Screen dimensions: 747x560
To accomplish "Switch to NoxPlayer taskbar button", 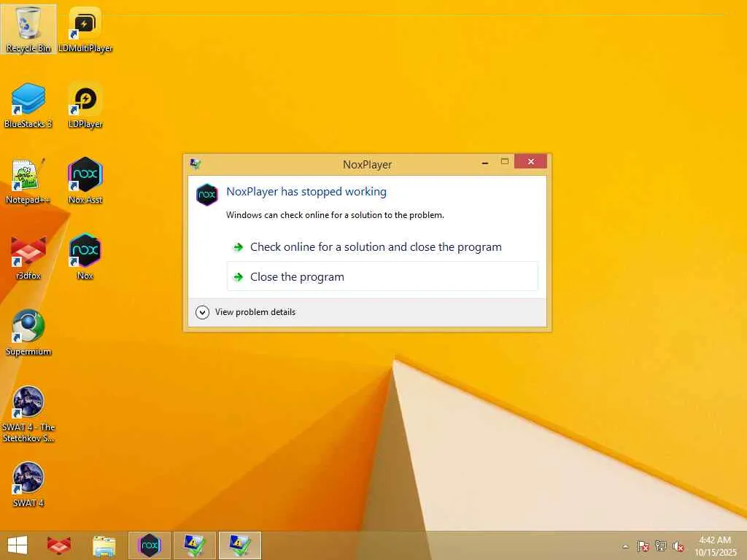I will pyautogui.click(x=149, y=545).
